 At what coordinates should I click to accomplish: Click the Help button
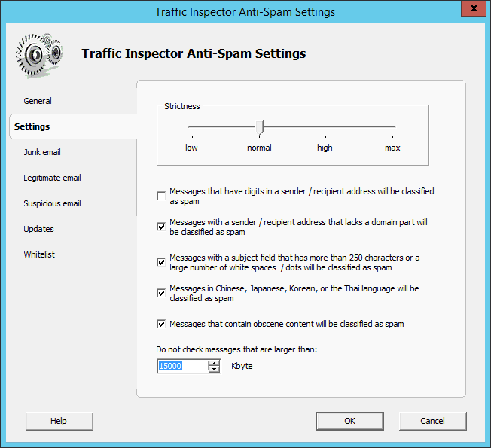[59, 421]
